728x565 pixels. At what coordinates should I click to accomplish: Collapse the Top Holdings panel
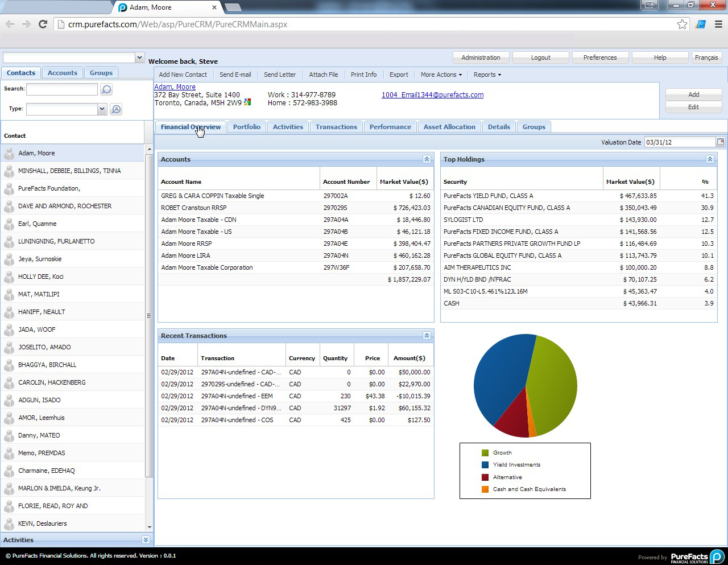pyautogui.click(x=710, y=159)
